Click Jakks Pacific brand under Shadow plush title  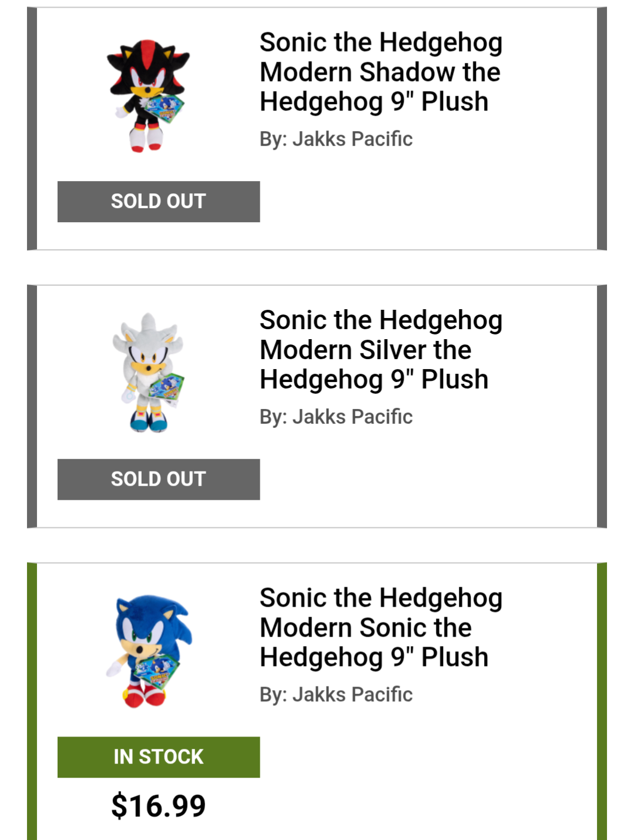click(x=352, y=139)
